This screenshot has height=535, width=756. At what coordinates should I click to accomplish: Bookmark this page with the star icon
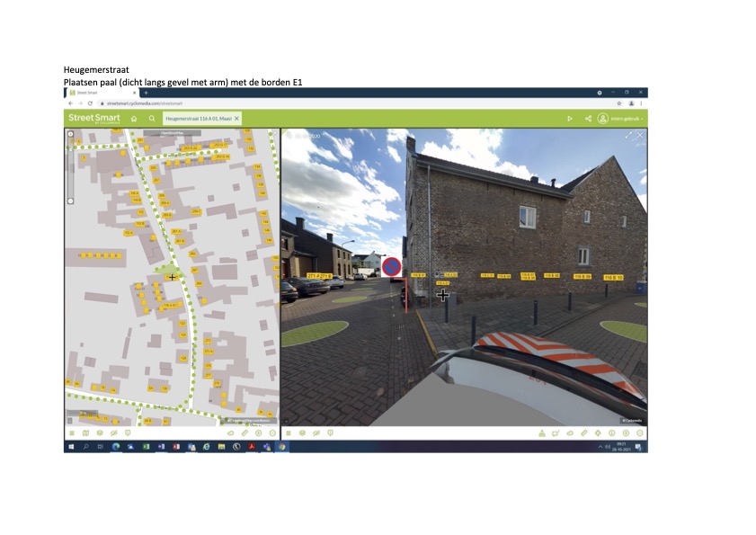[619, 103]
